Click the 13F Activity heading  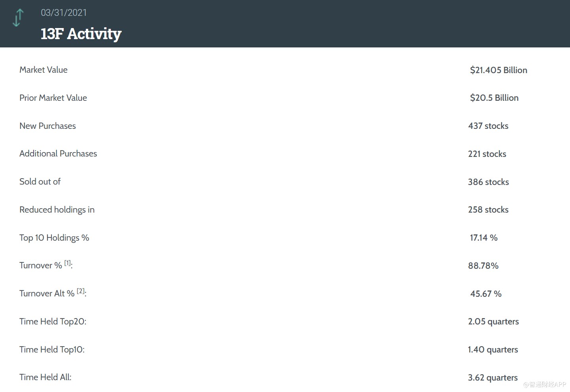[x=81, y=34]
